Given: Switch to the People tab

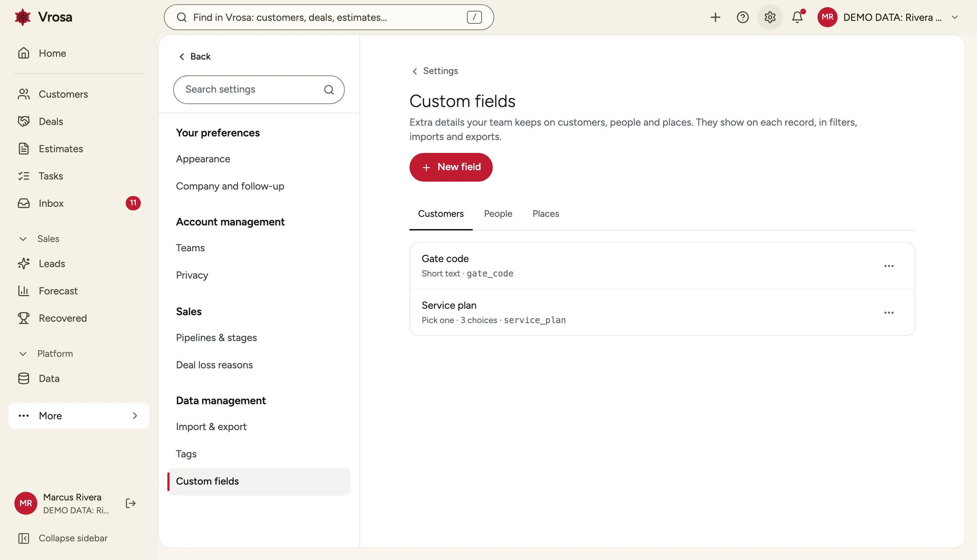Looking at the screenshot, I should (x=498, y=214).
